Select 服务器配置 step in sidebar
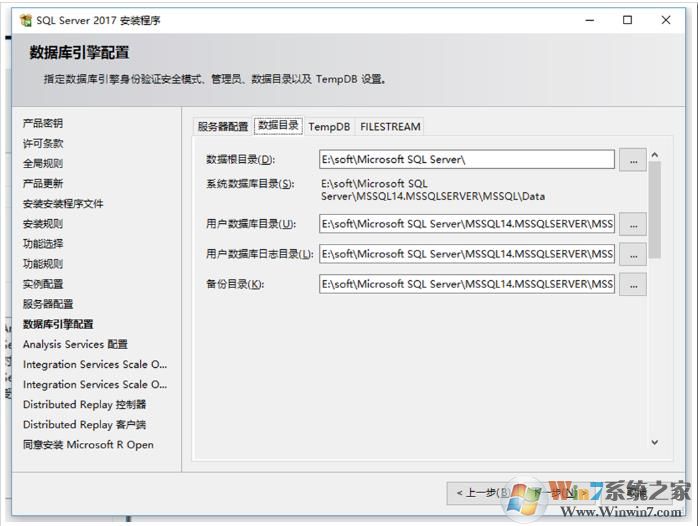Image resolution: width=698 pixels, height=526 pixels. [48, 304]
